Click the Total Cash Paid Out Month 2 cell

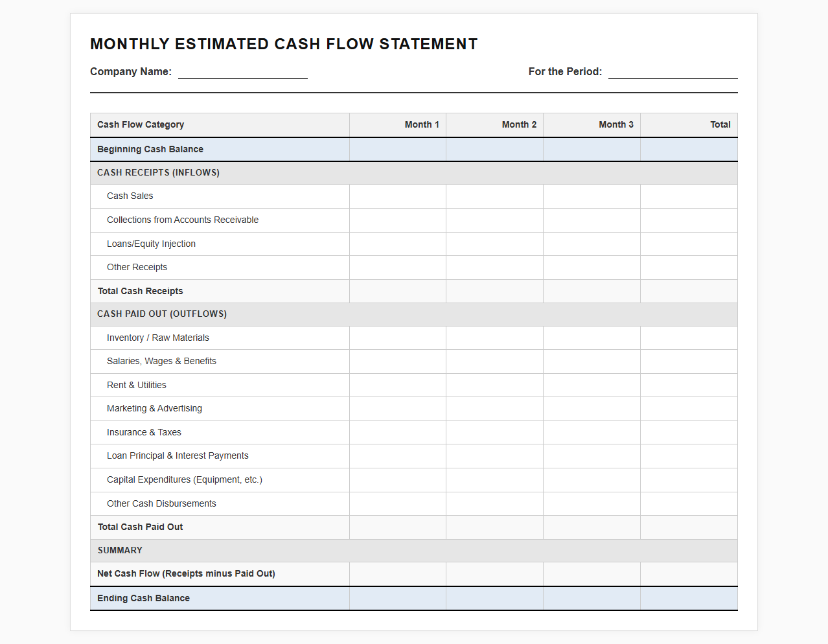click(495, 527)
